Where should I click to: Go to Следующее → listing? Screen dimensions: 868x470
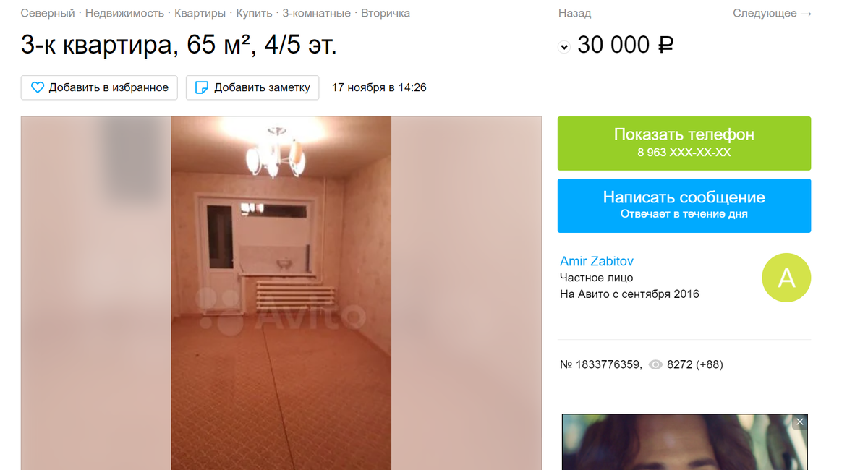[772, 13]
